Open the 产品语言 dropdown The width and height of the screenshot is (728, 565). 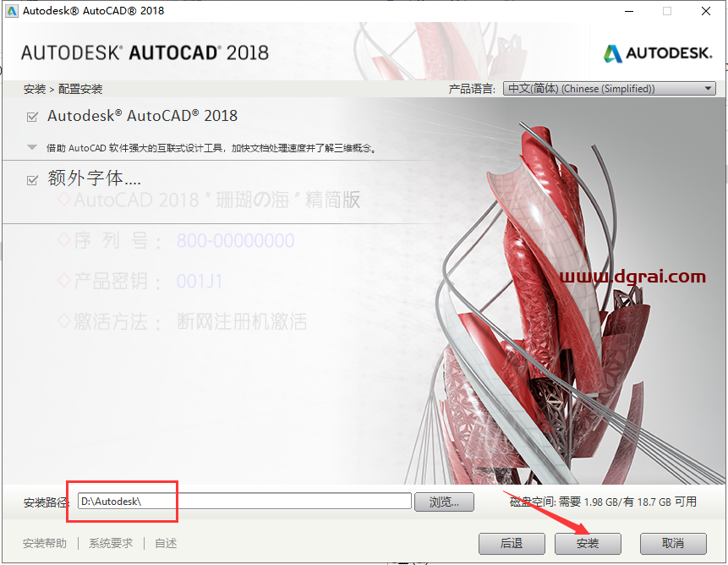(x=609, y=89)
